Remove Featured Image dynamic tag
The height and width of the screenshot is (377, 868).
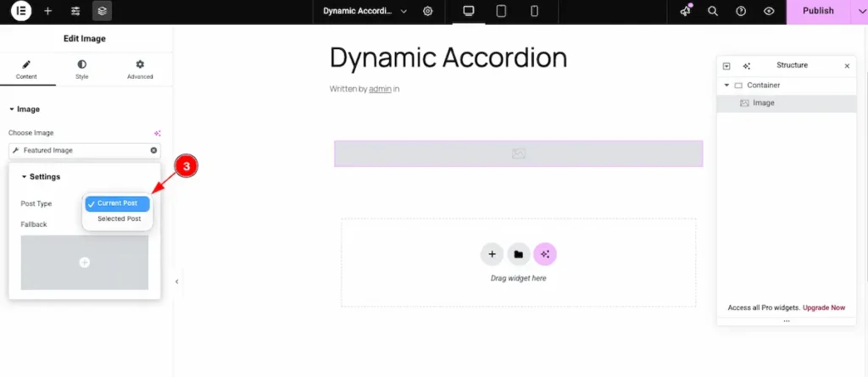click(153, 150)
